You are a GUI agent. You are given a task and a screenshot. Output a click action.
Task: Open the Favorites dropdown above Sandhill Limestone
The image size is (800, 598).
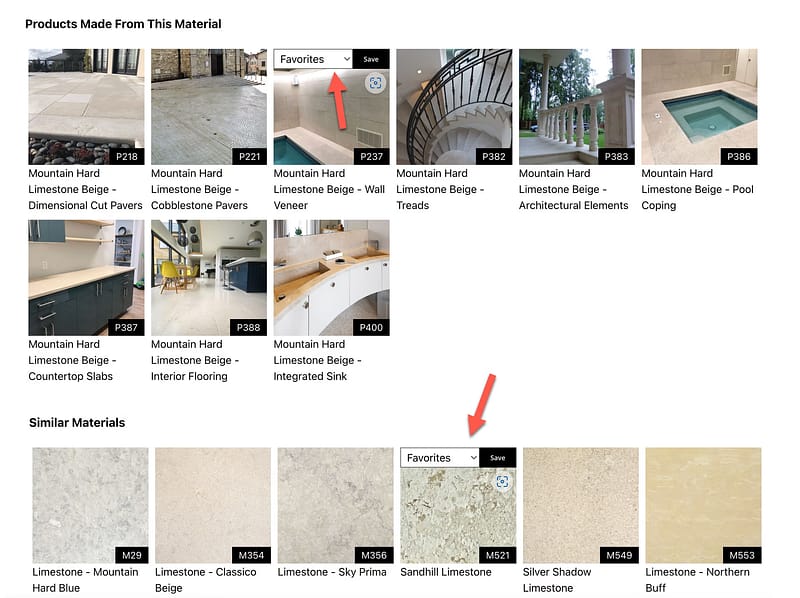(x=440, y=458)
